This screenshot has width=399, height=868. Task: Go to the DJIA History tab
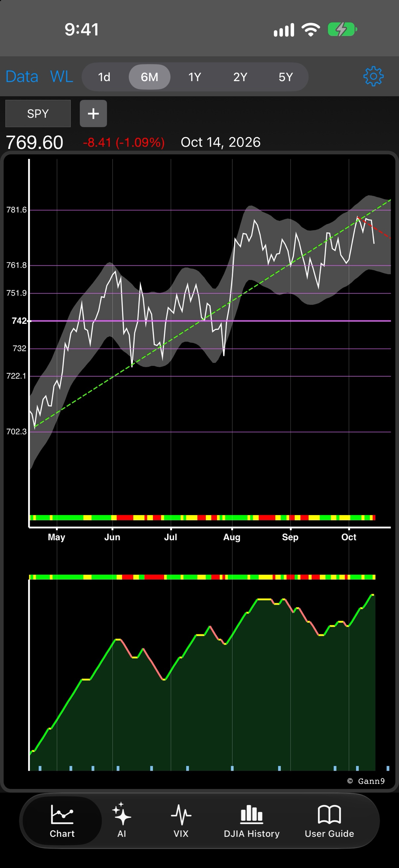point(251,822)
